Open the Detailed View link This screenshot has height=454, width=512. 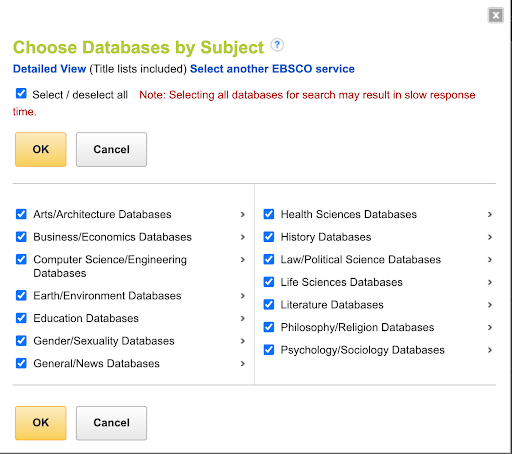(49, 69)
